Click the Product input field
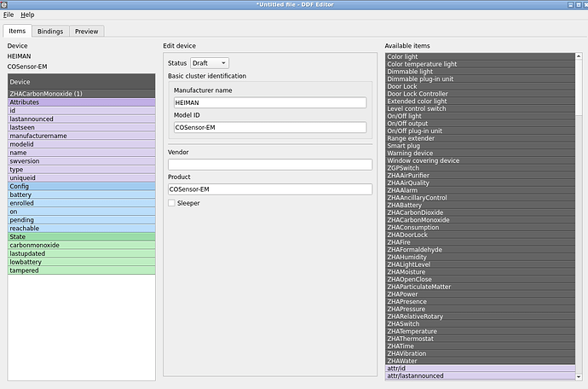The width and height of the screenshot is (588, 389). pos(270,189)
